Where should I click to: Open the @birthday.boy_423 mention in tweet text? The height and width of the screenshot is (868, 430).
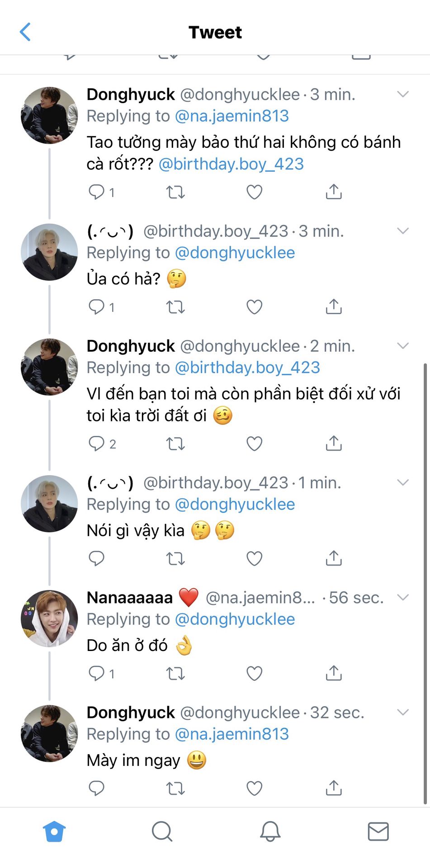pyautogui.click(x=231, y=164)
